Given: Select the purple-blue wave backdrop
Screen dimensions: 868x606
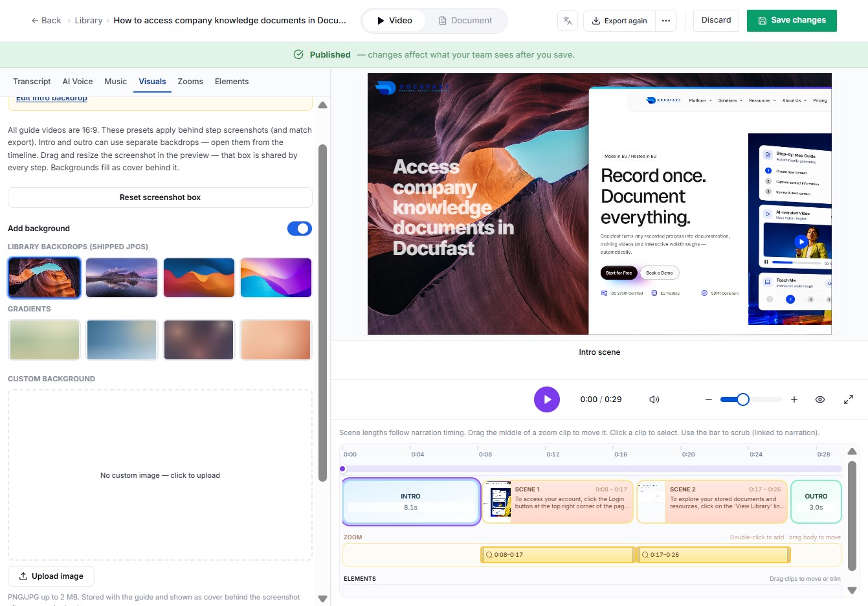Looking at the screenshot, I should [x=276, y=278].
